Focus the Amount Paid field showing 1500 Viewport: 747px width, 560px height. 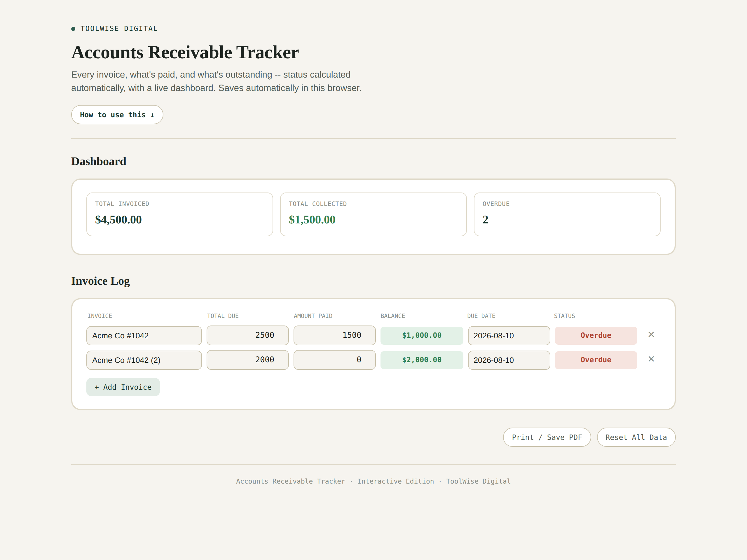(334, 335)
